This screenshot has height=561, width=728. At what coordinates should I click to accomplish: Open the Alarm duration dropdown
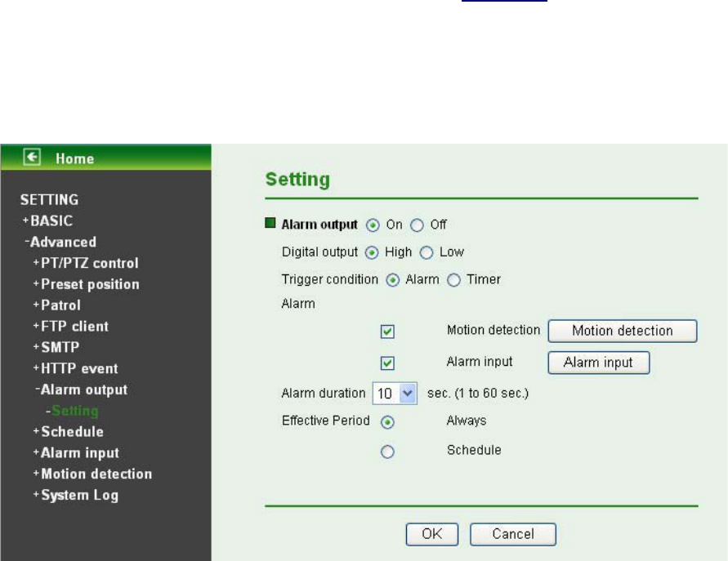[395, 394]
